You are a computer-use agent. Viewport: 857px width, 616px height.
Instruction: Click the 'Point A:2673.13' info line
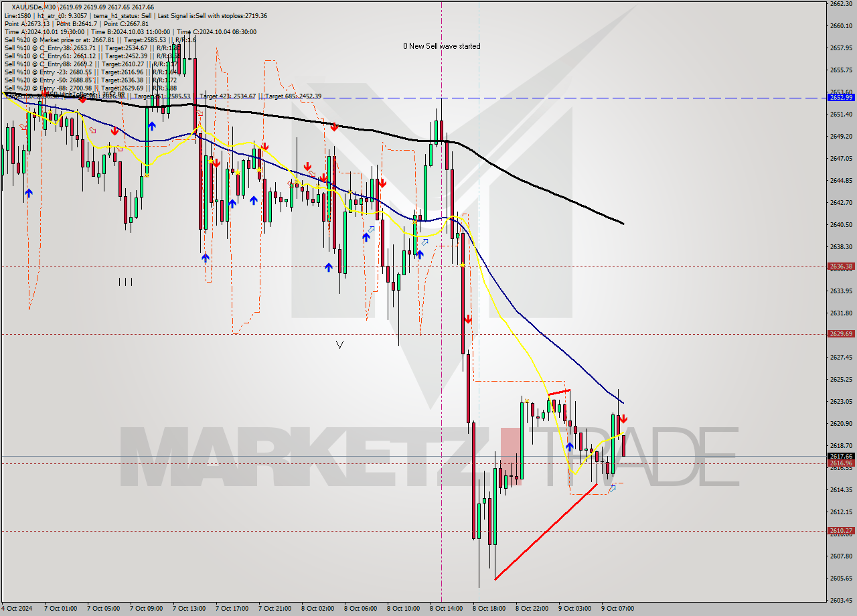click(x=27, y=23)
